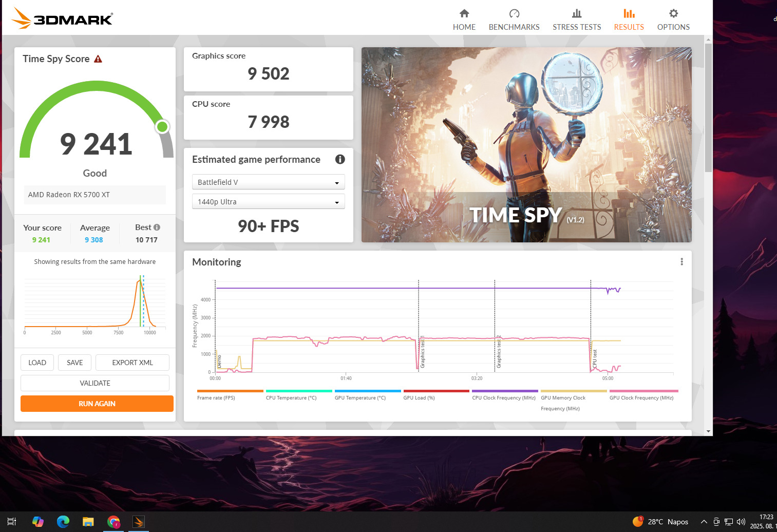Click the scrollbar up arrow
Viewport: 777px width, 532px height.
click(x=709, y=40)
